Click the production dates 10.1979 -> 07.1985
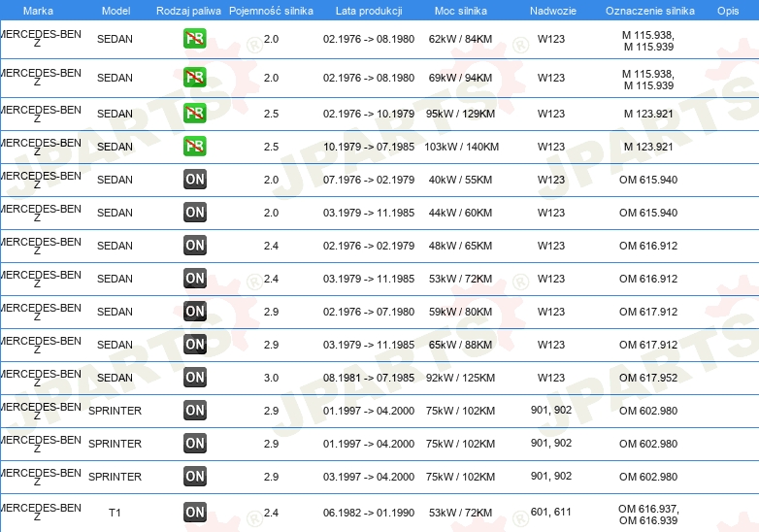This screenshot has height=532, width=759. point(369,147)
